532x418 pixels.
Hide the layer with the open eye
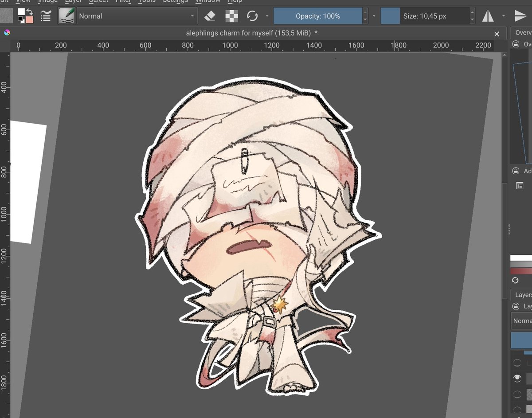pos(517,378)
